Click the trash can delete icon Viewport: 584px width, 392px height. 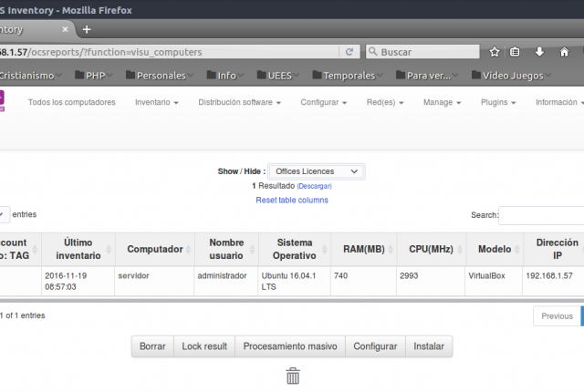[293, 376]
